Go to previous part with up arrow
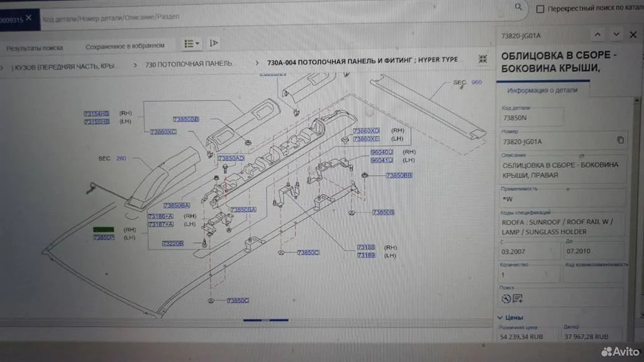 tap(597, 34)
